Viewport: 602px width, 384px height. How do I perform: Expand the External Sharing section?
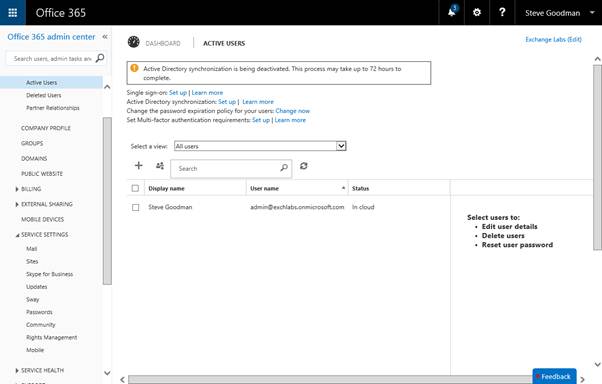[17, 204]
